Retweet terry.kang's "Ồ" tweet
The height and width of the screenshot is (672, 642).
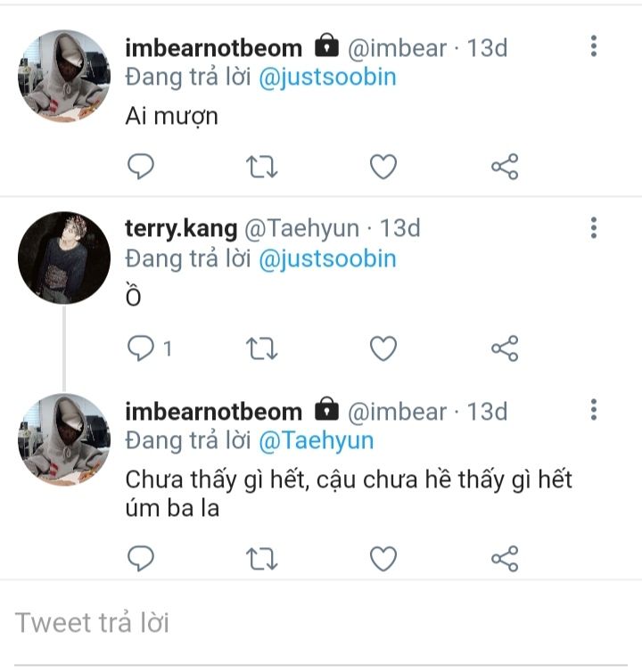(x=262, y=348)
